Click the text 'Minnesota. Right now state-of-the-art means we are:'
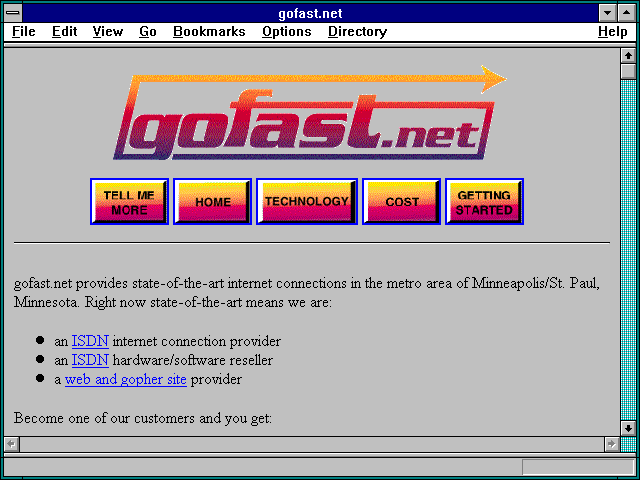The height and width of the screenshot is (480, 640). 173,303
